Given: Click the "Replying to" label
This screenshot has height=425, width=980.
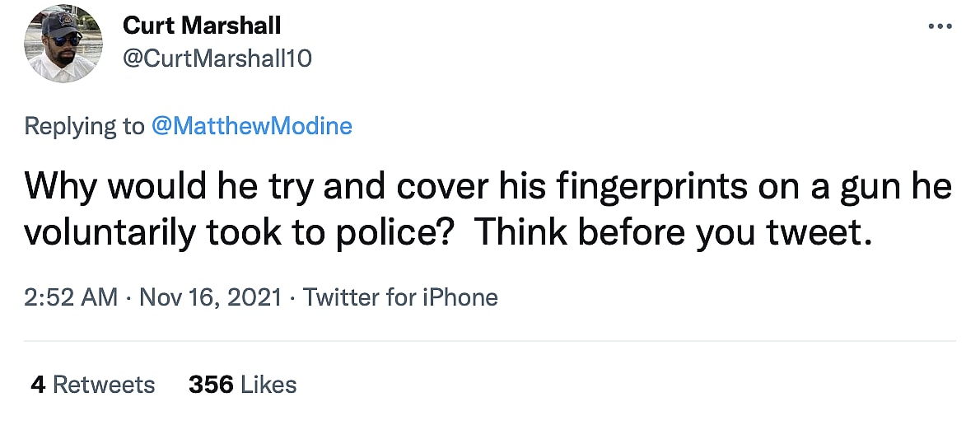Looking at the screenshot, I should click(84, 126).
